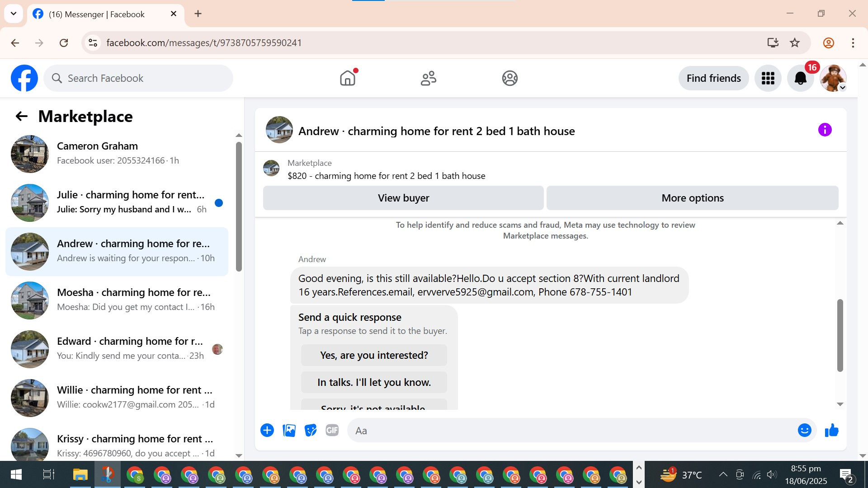Bookmark this page with the star icon

click(x=795, y=43)
